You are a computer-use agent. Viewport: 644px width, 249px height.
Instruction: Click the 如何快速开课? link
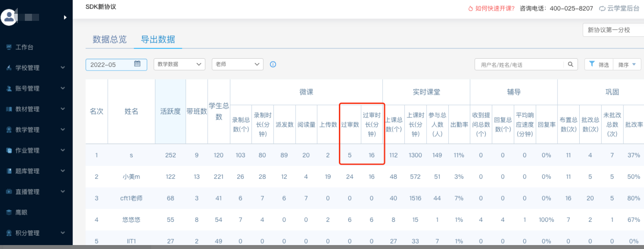click(x=495, y=8)
